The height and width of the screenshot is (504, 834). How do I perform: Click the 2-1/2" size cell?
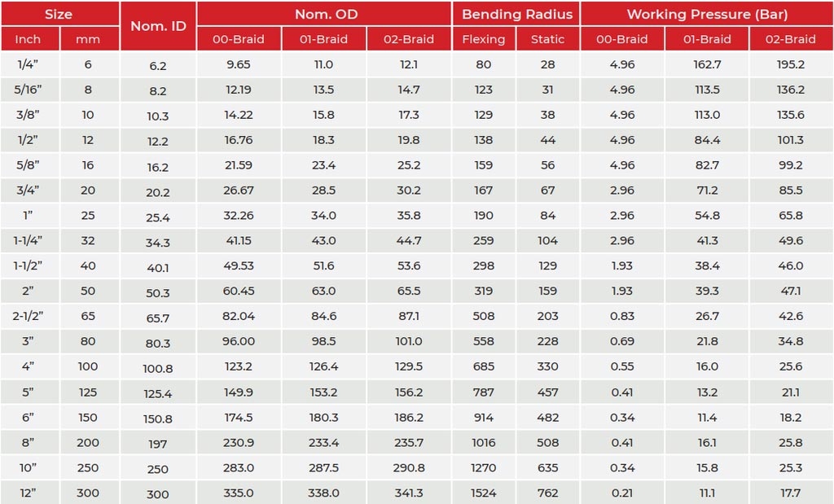point(29,316)
